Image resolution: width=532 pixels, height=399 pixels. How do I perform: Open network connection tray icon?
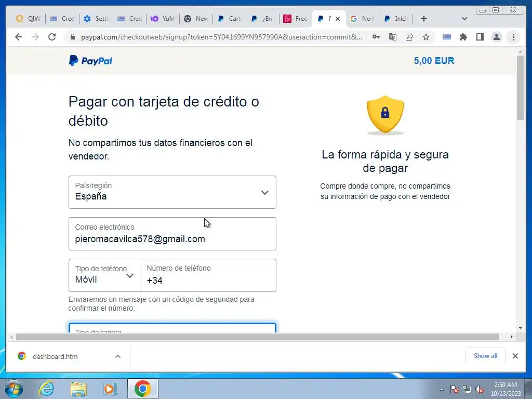[467, 389]
